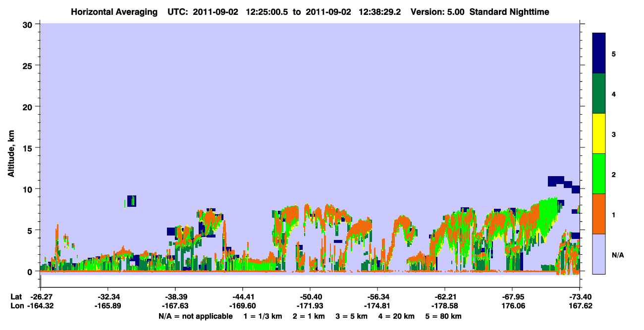The image size is (644, 330).
Task: Click legend text '5 = 80 km'
Action: click(x=444, y=316)
